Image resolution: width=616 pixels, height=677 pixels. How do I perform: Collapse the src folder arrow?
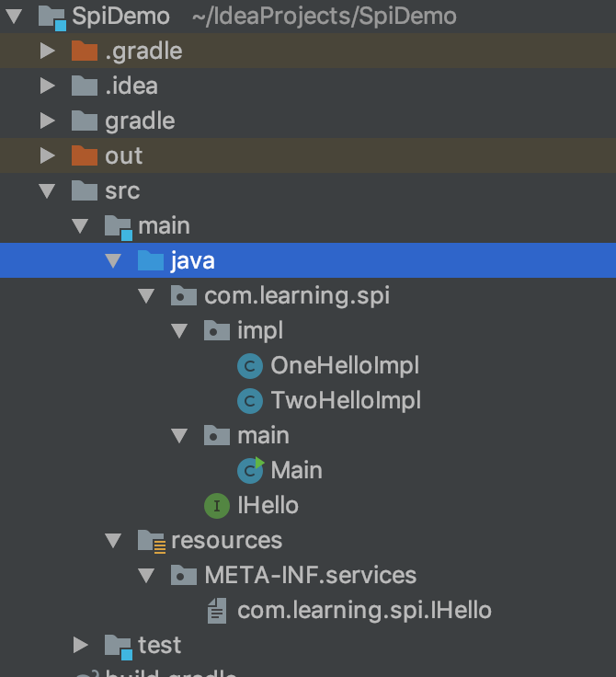[47, 190]
